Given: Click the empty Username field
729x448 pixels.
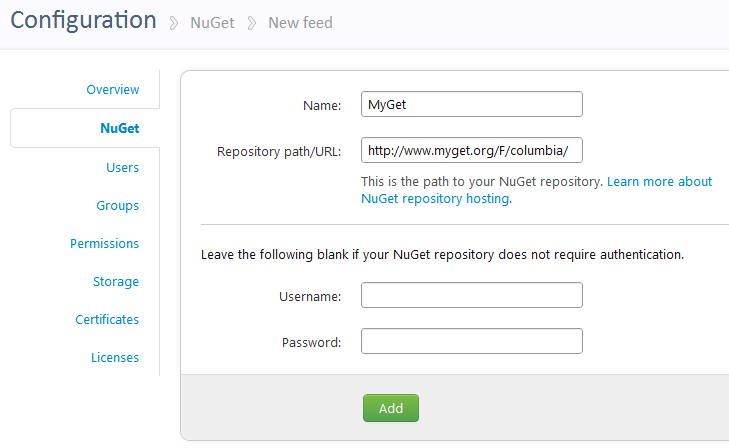Looking at the screenshot, I should (x=471, y=295).
